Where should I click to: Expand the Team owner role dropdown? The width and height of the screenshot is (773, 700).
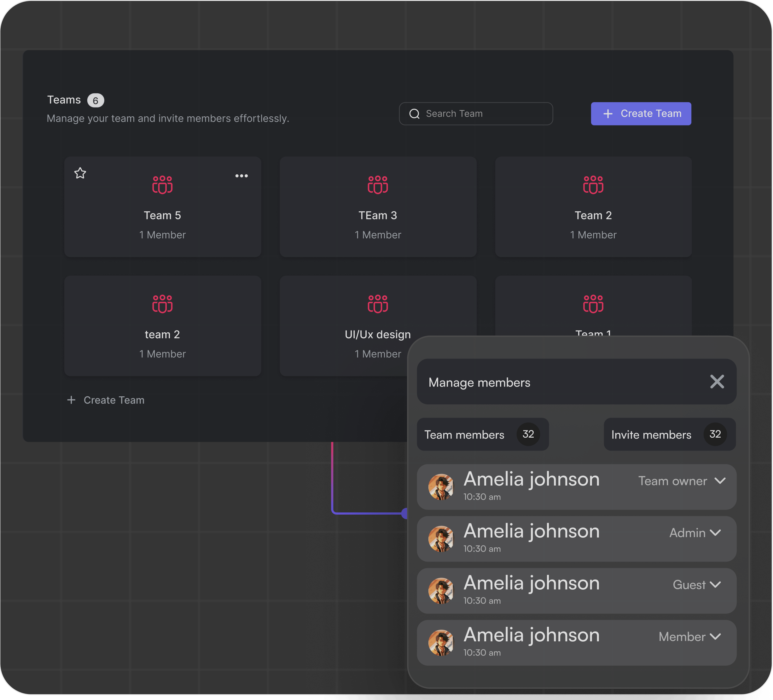720,481
